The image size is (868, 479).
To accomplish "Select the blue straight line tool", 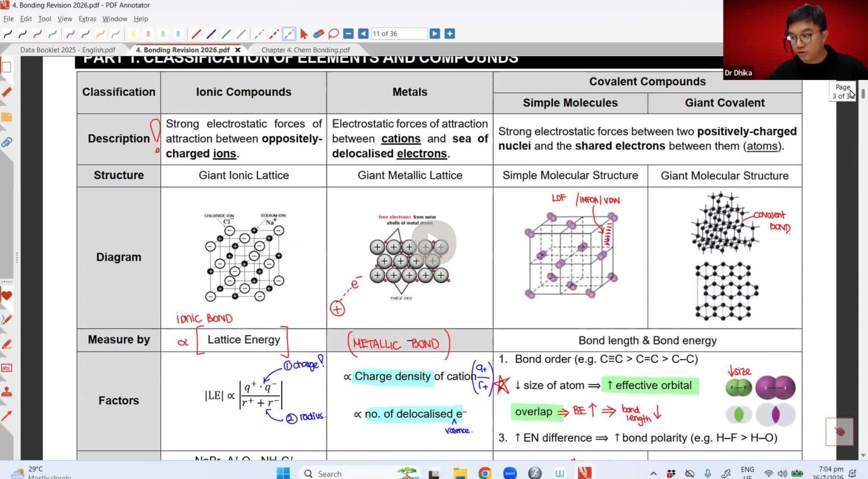I will 211,34.
